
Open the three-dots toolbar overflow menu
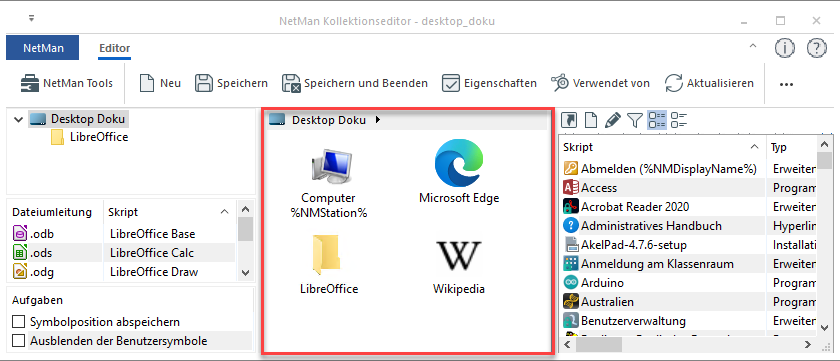point(786,84)
